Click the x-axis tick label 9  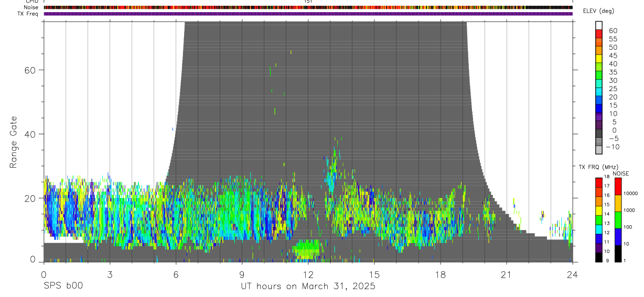[x=242, y=275]
